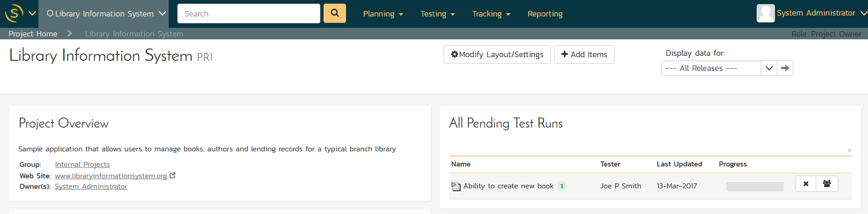Click the System Administrator avatar icon
Viewport: 868px width, 214px height.
pyautogui.click(x=765, y=13)
